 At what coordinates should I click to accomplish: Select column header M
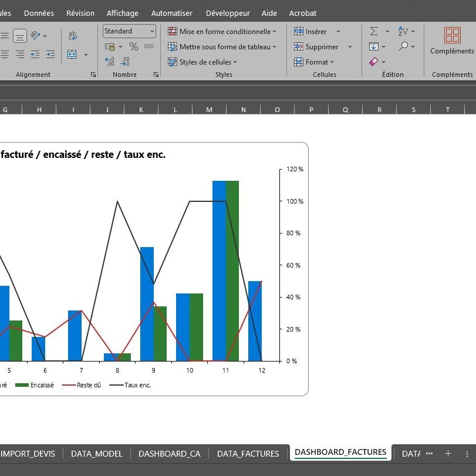[209, 109]
